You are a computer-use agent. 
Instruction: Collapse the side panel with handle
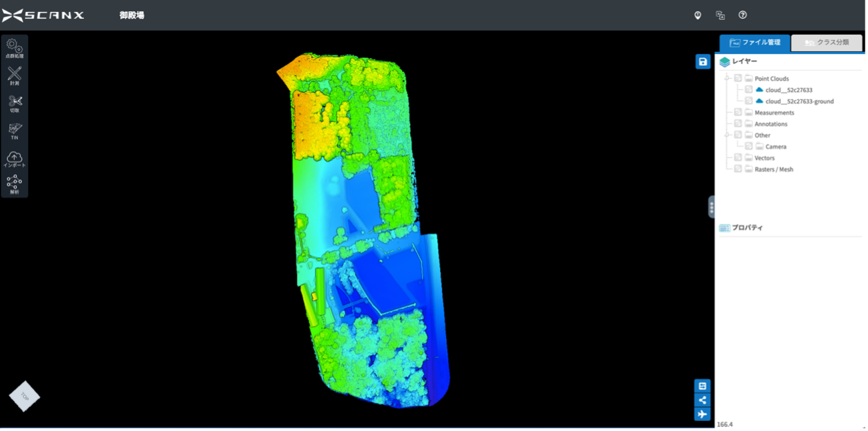tap(712, 207)
